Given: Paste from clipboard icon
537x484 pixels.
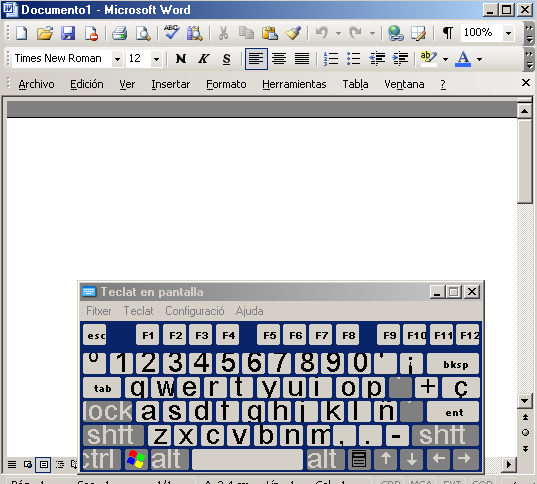Looking at the screenshot, I should coord(270,33).
